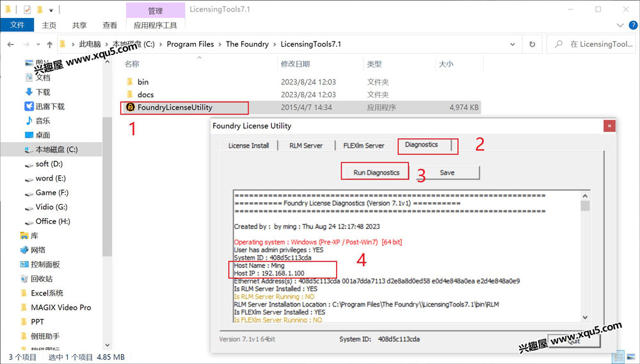640x364 pixels.
Task: Switch to details view layout icon
Action: pyautogui.click(x=619, y=358)
